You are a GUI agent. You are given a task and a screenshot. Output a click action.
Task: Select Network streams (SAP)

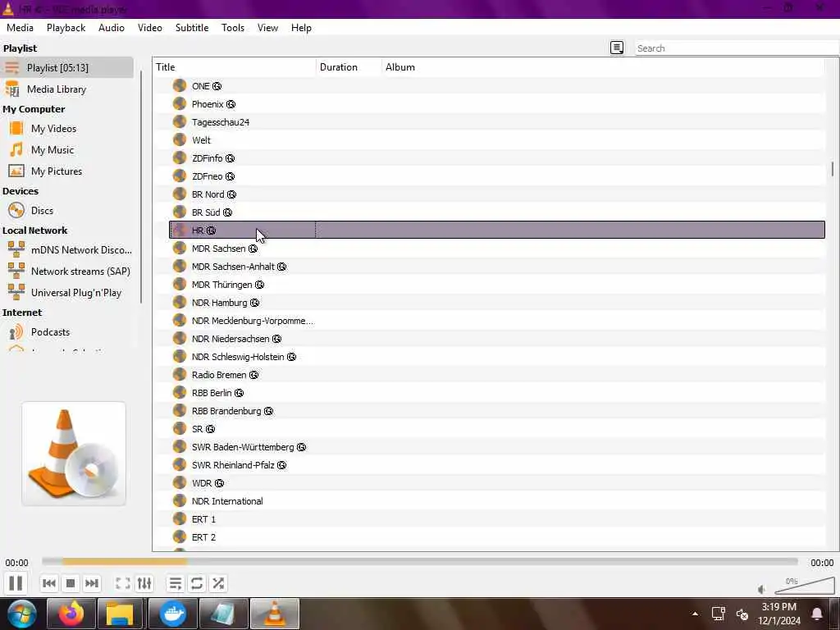pyautogui.click(x=67, y=272)
